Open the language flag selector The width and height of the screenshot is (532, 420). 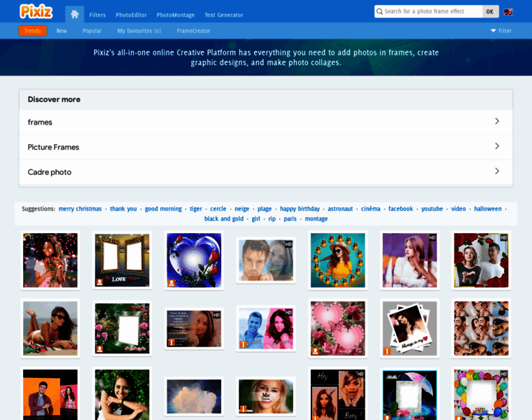pyautogui.click(x=508, y=11)
